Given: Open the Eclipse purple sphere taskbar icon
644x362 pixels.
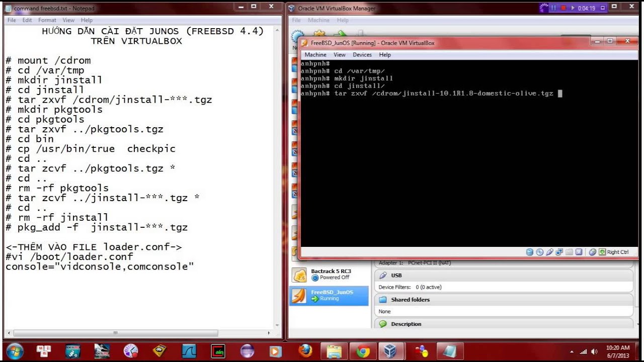Looking at the screenshot, I should click(x=247, y=351).
